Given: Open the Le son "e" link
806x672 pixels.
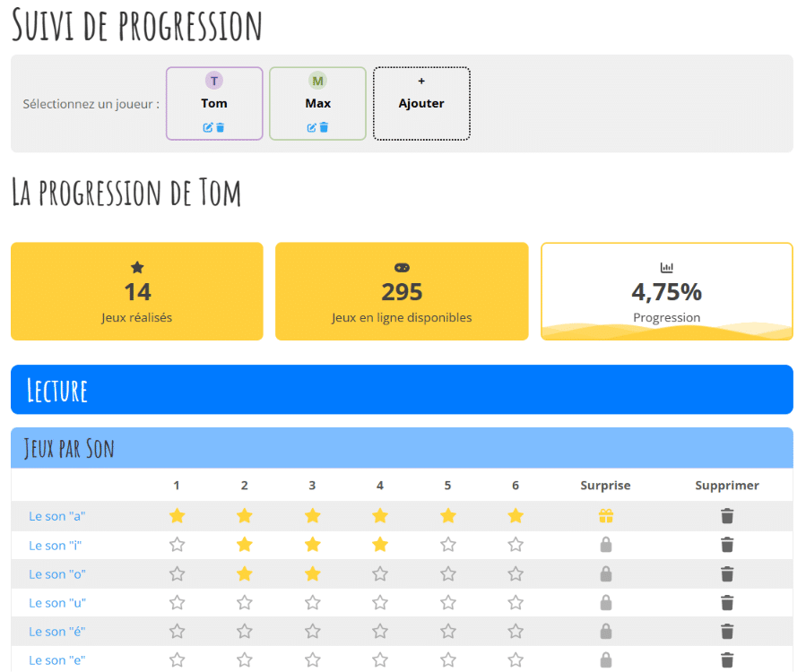Looking at the screenshot, I should point(57,660).
